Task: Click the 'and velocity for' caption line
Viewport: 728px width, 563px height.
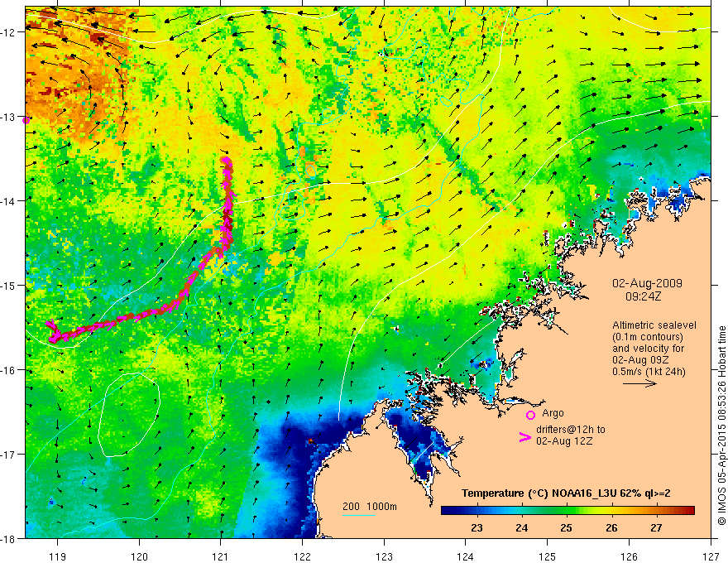Action: click(x=648, y=348)
